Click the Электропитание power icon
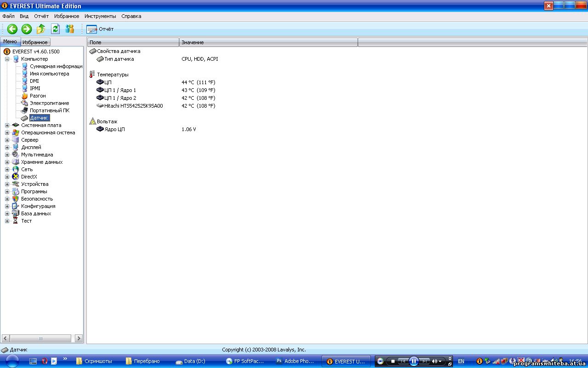 [x=25, y=103]
